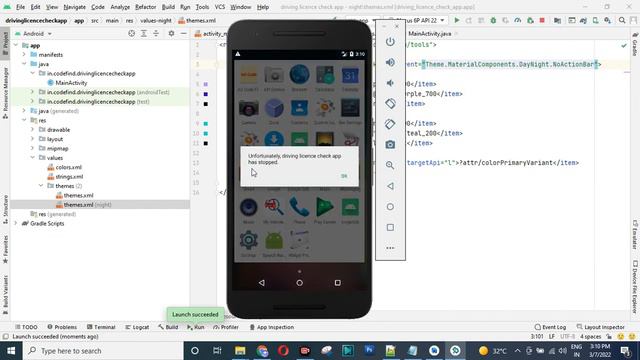Click the Windows Start button
Image resolution: width=640 pixels, height=360 pixels.
pos(11,351)
